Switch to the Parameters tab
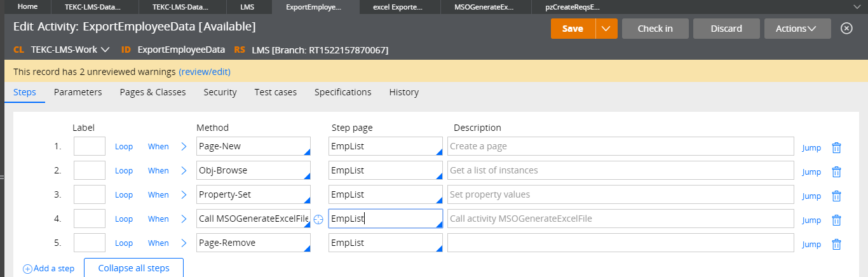This screenshot has height=277, width=868. click(x=78, y=92)
